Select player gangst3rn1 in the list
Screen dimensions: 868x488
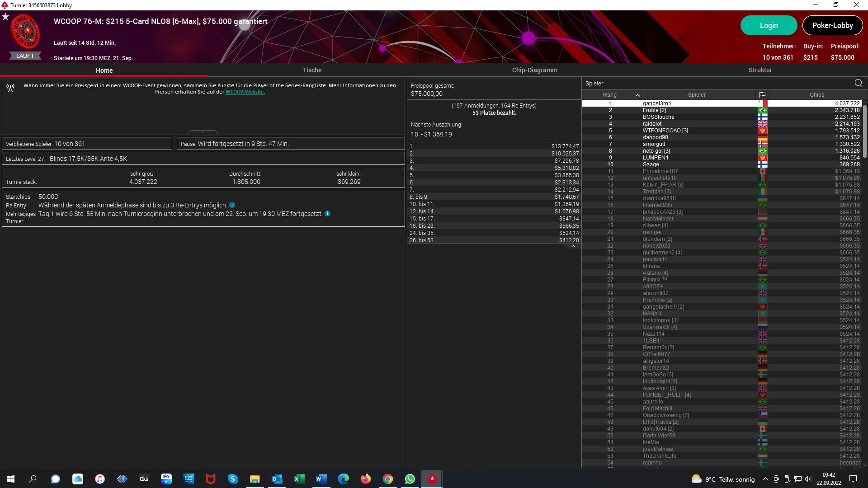tap(722, 103)
